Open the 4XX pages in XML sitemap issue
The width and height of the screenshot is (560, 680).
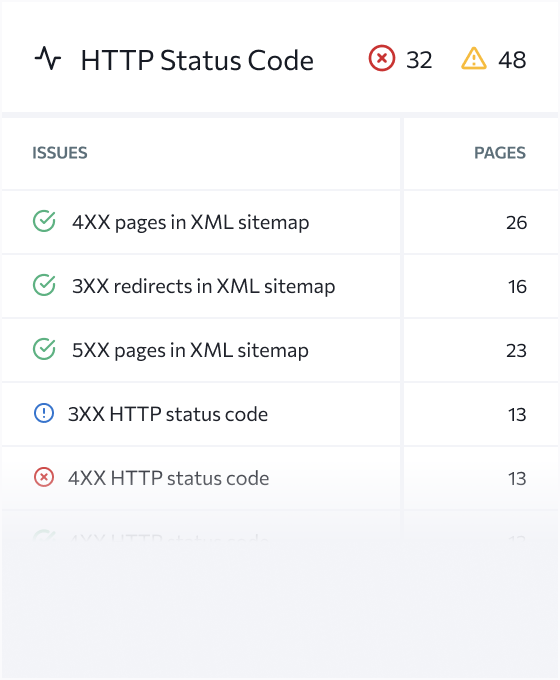click(190, 222)
